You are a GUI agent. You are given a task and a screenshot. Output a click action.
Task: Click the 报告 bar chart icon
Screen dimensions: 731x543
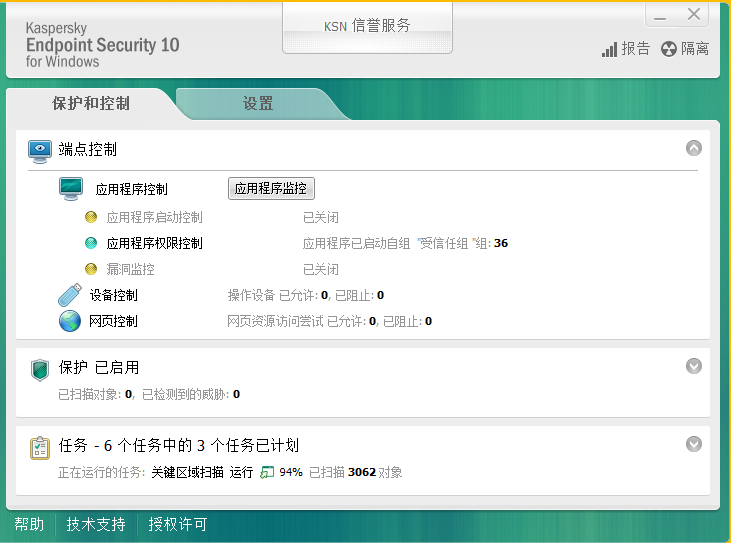[x=609, y=49]
